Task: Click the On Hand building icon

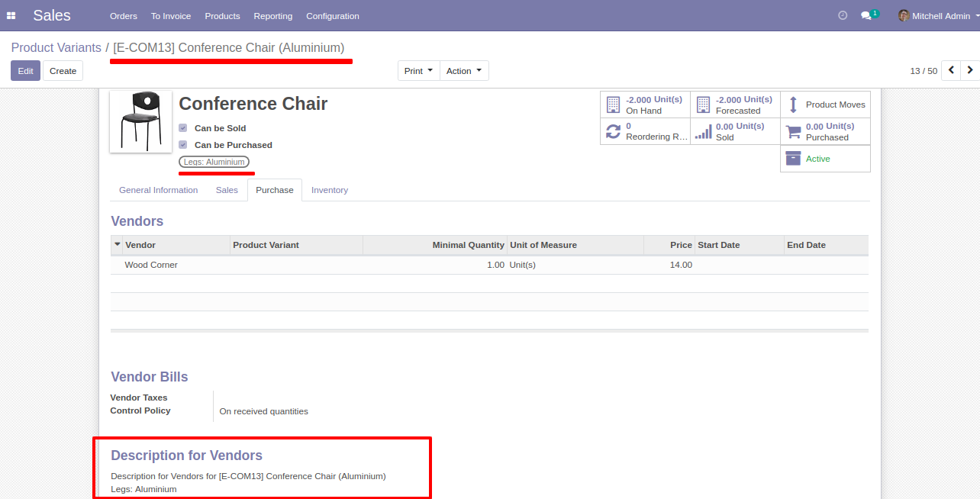Action: click(x=613, y=105)
